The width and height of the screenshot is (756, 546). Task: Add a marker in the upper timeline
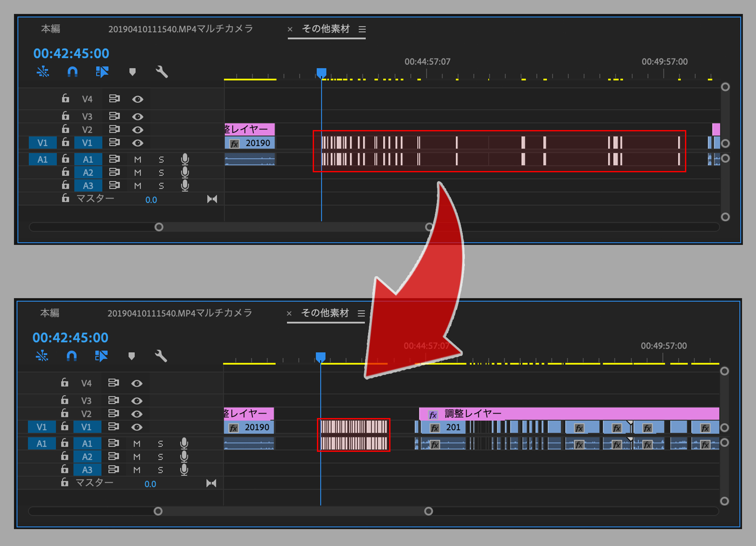[132, 72]
